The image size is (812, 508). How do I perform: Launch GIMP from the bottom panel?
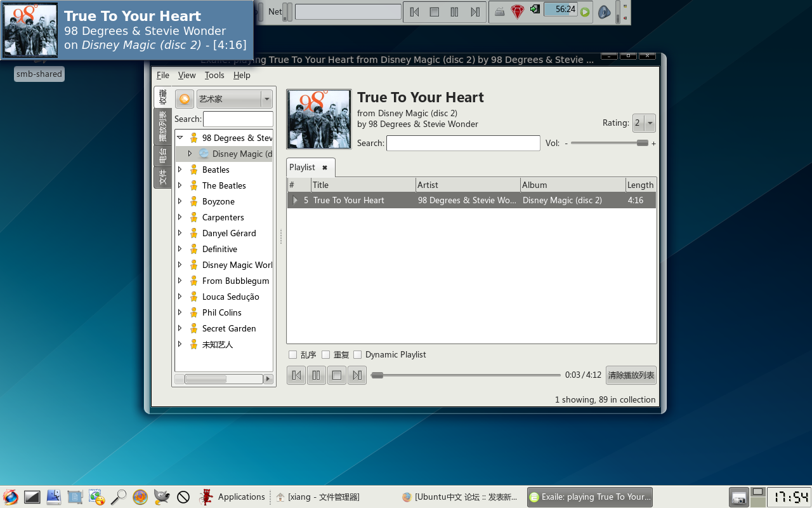point(162,497)
